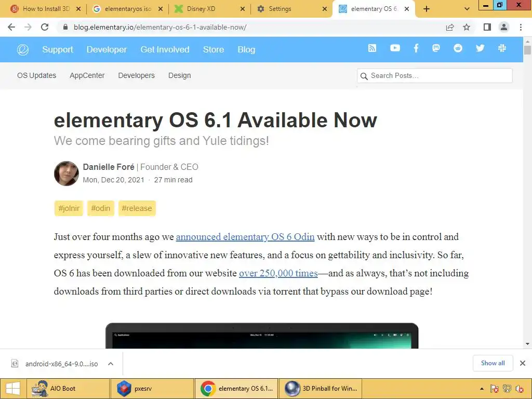This screenshot has width=532, height=399.
Task: Open the Twitter icon in header
Action: 480,48
